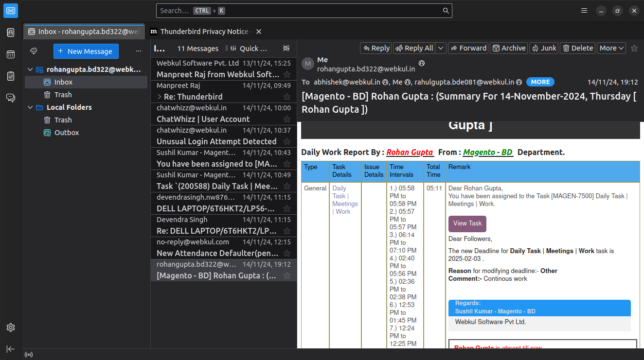Collapse the rohangupta.bd322 account folders
Image resolution: width=644 pixels, height=360 pixels.
(x=30, y=69)
